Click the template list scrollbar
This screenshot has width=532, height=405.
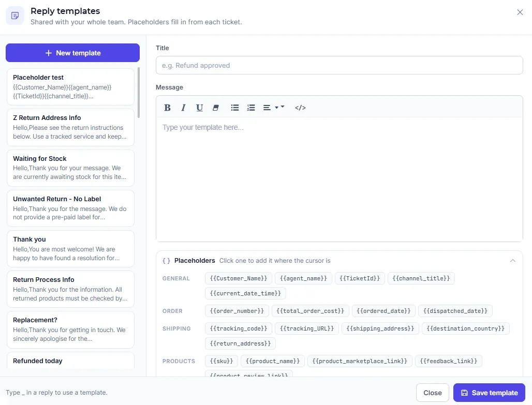tap(138, 93)
